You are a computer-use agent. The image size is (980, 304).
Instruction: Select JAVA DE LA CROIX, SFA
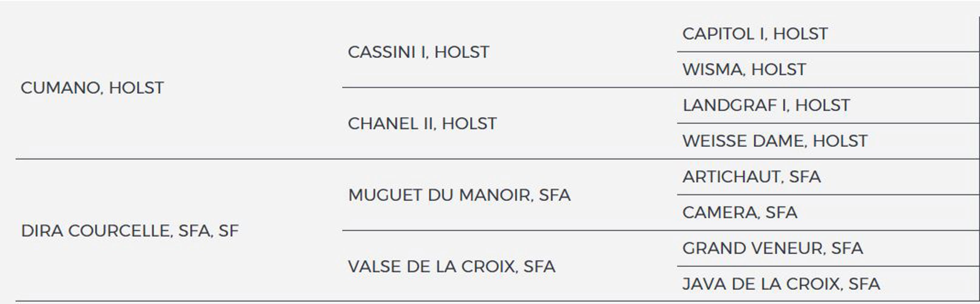[x=781, y=284]
